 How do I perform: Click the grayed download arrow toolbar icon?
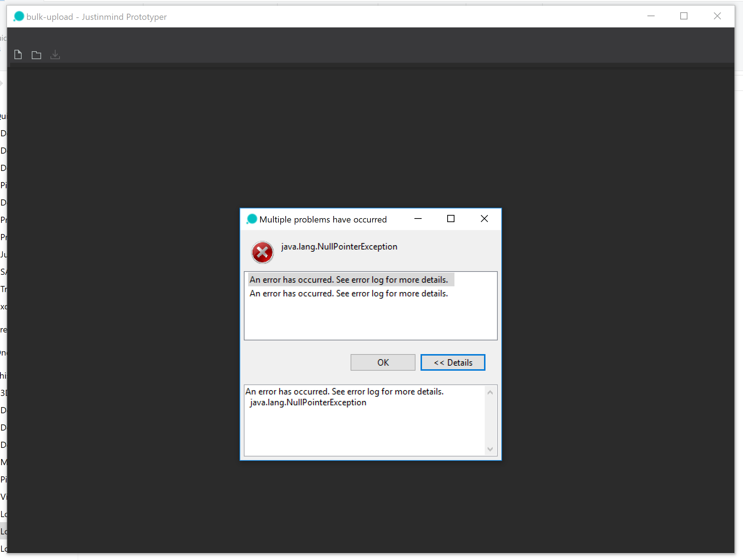[55, 55]
